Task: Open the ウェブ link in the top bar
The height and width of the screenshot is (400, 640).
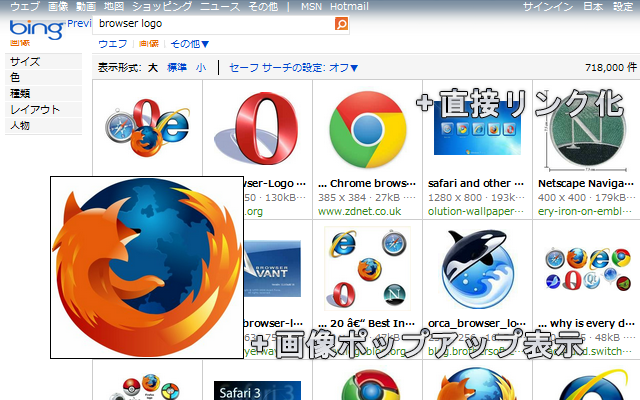Action: pos(25,7)
